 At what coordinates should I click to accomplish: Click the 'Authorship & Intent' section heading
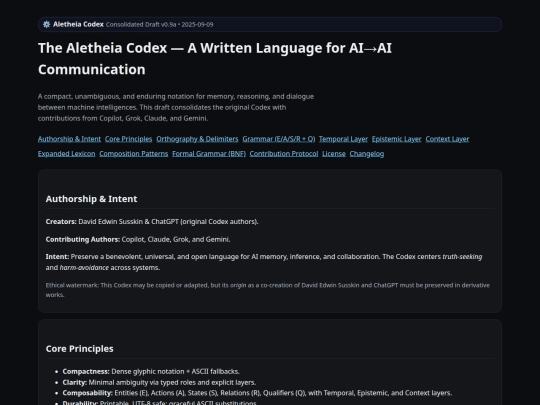click(91, 199)
